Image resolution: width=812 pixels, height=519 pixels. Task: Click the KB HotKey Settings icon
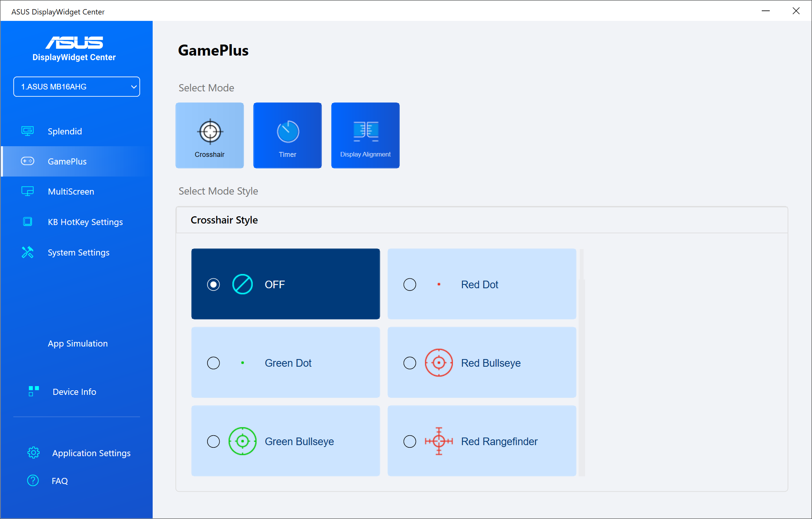coord(27,222)
